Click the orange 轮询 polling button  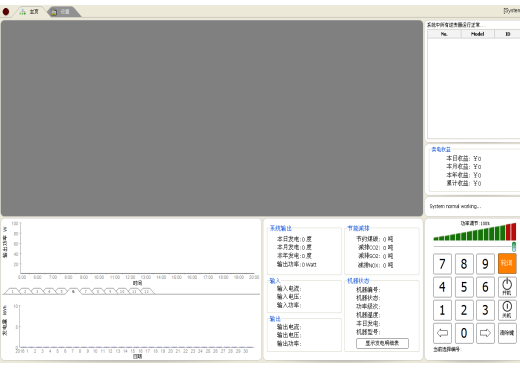coord(507,264)
